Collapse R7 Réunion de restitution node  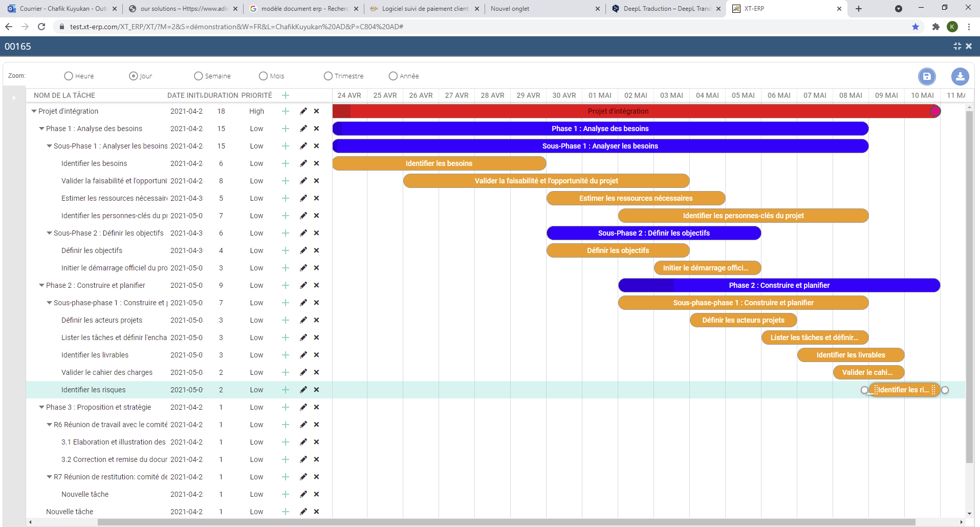(x=49, y=477)
